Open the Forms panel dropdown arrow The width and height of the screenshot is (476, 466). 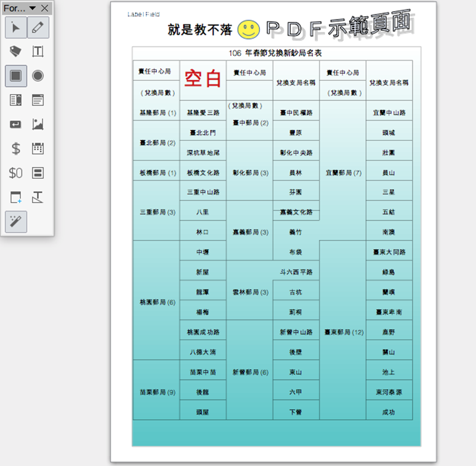pos(32,8)
